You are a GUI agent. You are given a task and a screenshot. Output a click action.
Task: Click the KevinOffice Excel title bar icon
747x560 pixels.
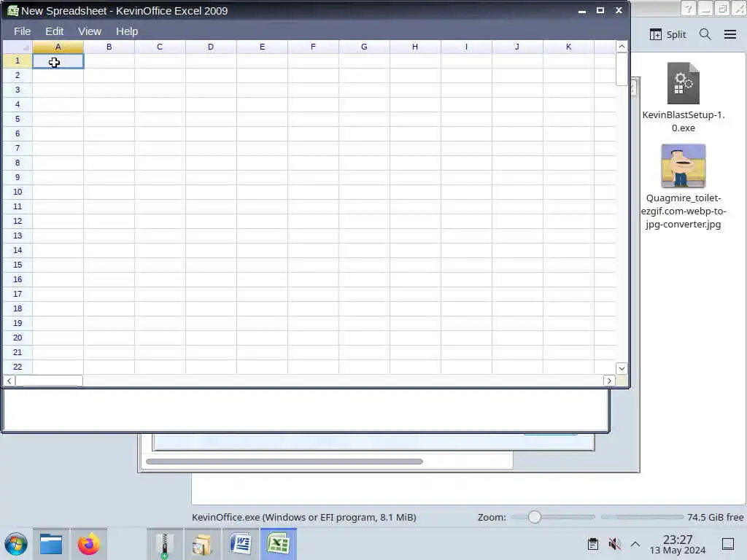pyautogui.click(x=12, y=10)
